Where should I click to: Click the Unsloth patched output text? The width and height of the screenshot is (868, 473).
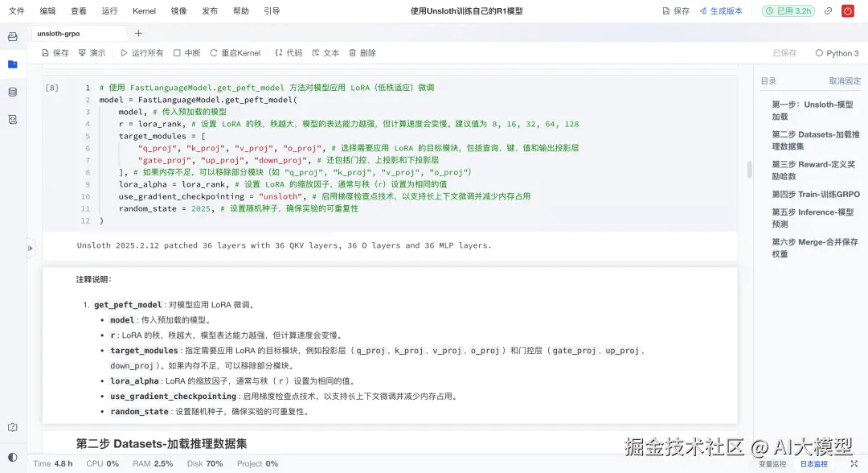[284, 245]
